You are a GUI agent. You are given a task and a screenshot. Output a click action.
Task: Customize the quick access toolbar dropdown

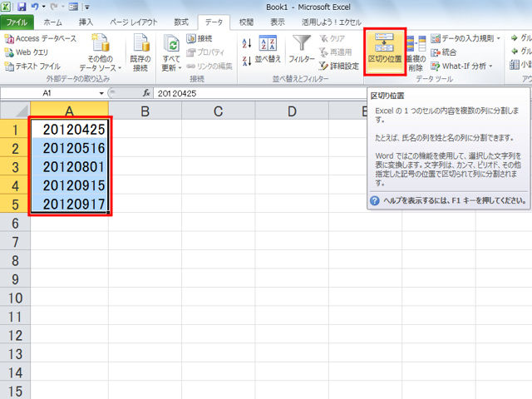coord(87,7)
